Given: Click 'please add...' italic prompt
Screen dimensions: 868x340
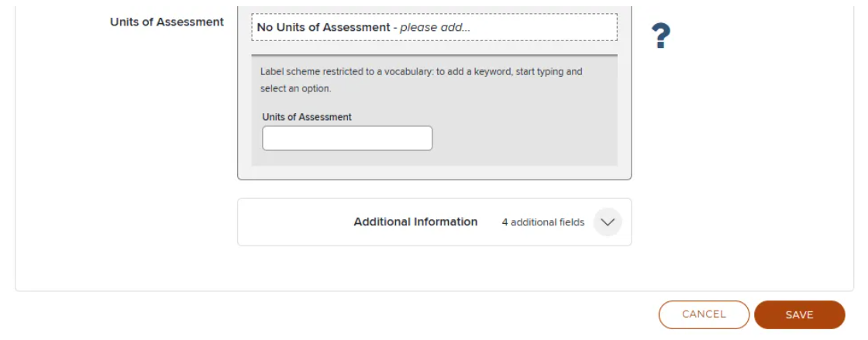Looking at the screenshot, I should [435, 27].
